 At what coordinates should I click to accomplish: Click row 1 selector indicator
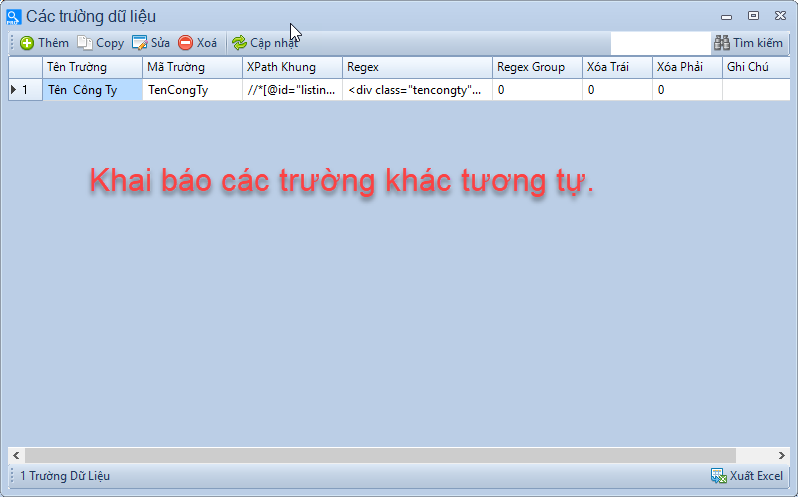pyautogui.click(x=25, y=90)
